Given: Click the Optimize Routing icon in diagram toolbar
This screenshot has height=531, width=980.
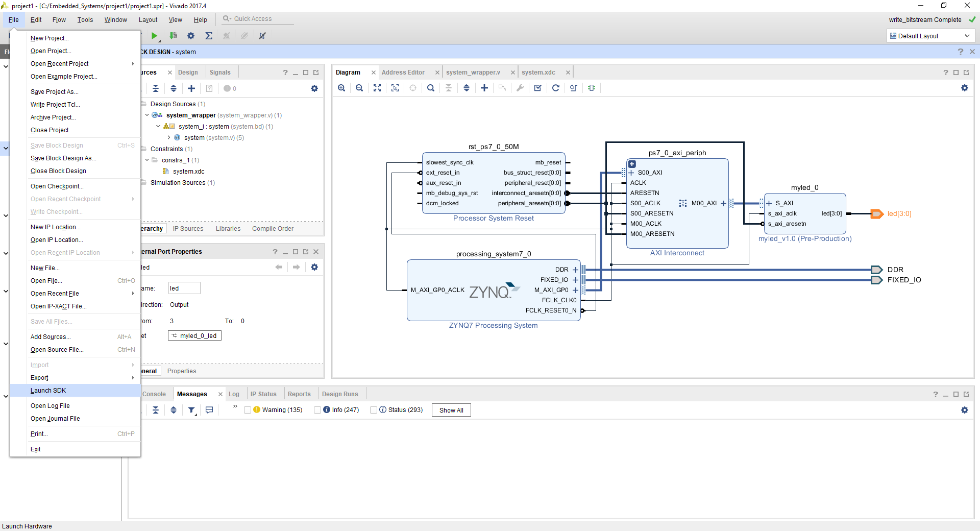Looking at the screenshot, I should point(574,88).
